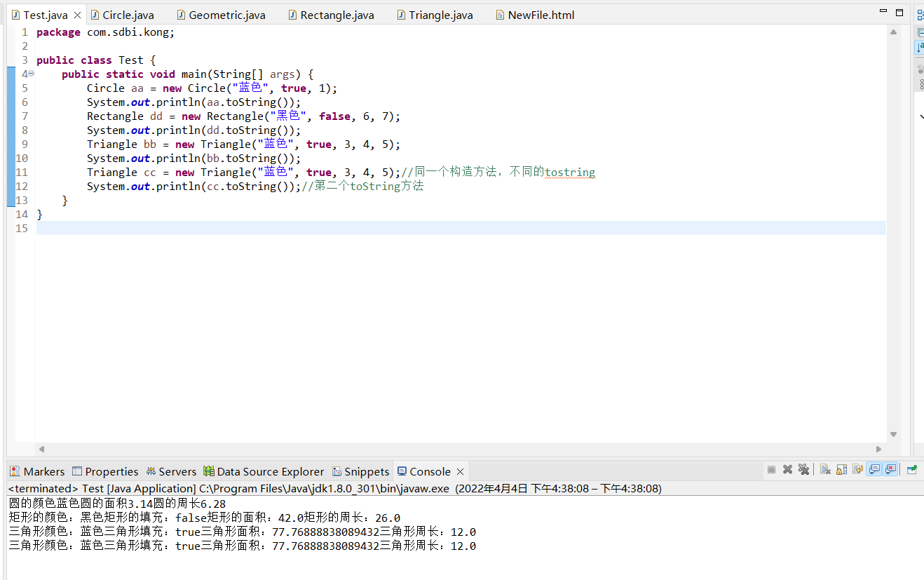Screen dimensions: 924x580
Task: Click the 'package com.sdbi.kong;' line
Action: click(x=105, y=32)
